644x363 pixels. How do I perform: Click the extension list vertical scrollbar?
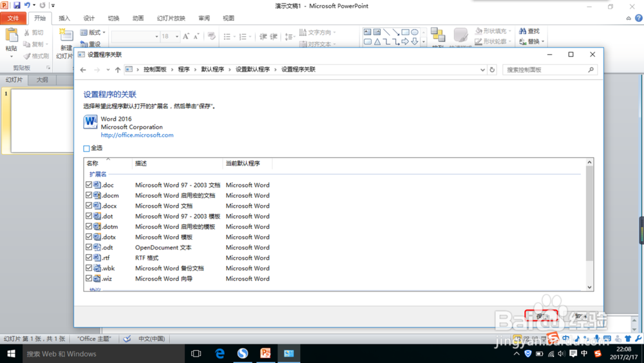click(589, 224)
